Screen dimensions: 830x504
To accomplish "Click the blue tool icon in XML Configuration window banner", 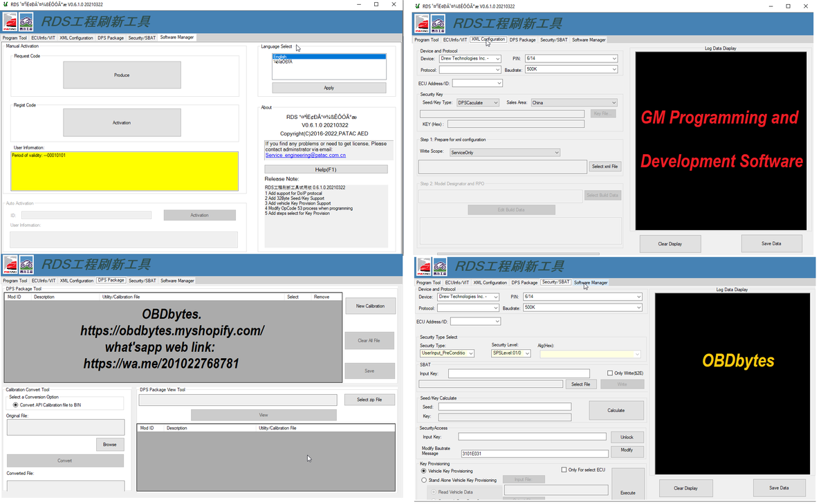I will [x=437, y=24].
